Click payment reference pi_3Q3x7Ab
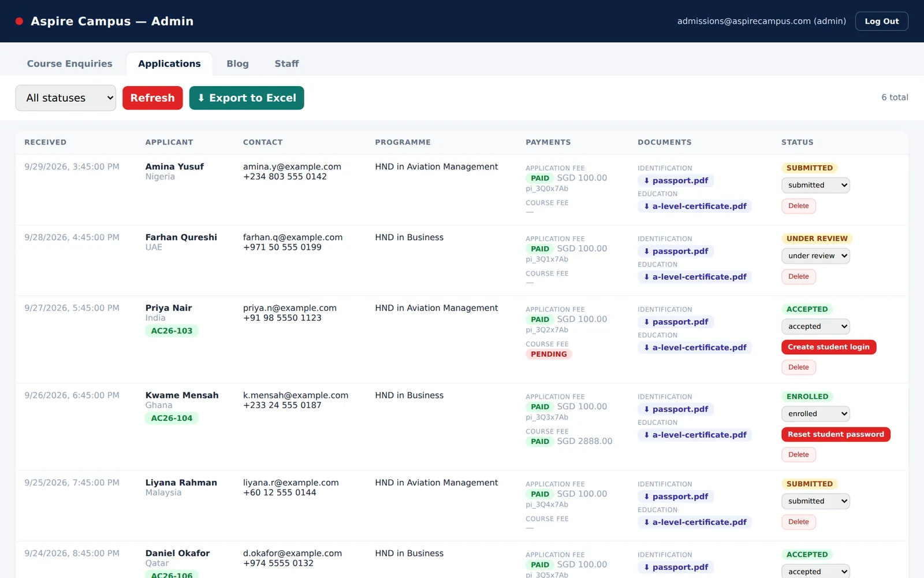Screen dimensions: 924x578 [x=547, y=417]
